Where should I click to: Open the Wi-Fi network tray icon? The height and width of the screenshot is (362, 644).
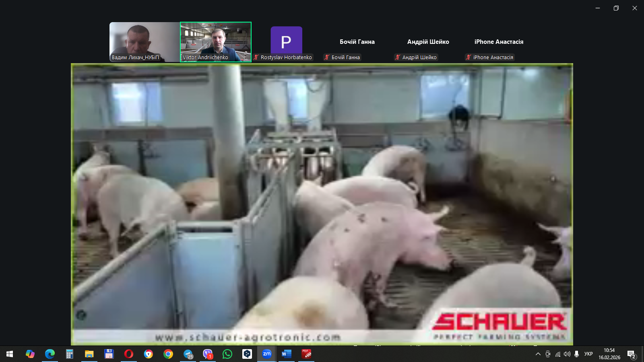[557, 354]
